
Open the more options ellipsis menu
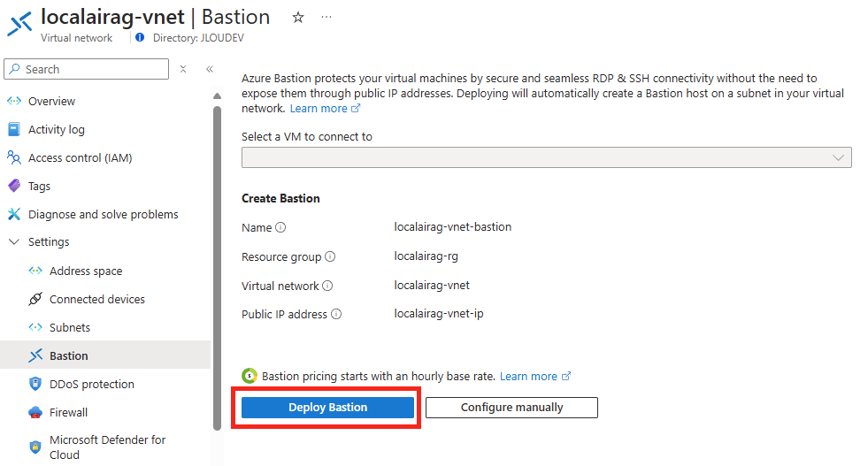pyautogui.click(x=326, y=17)
